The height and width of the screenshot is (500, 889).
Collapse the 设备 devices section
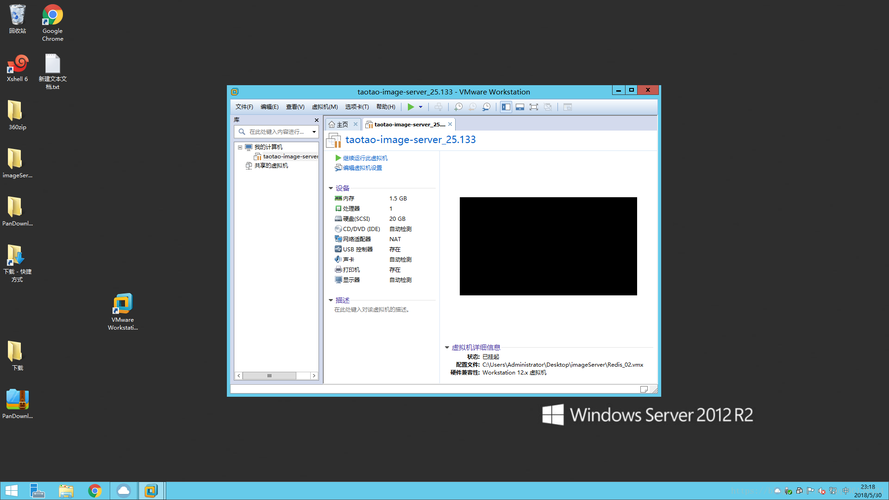(331, 188)
